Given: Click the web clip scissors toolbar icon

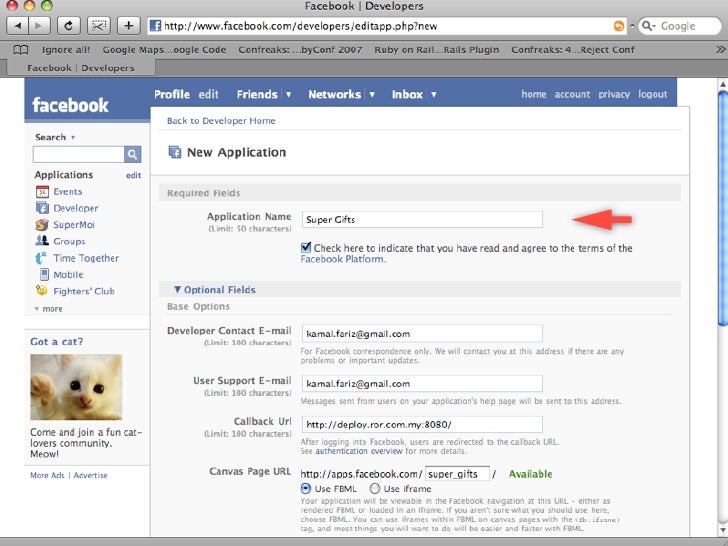Looking at the screenshot, I should [x=98, y=26].
